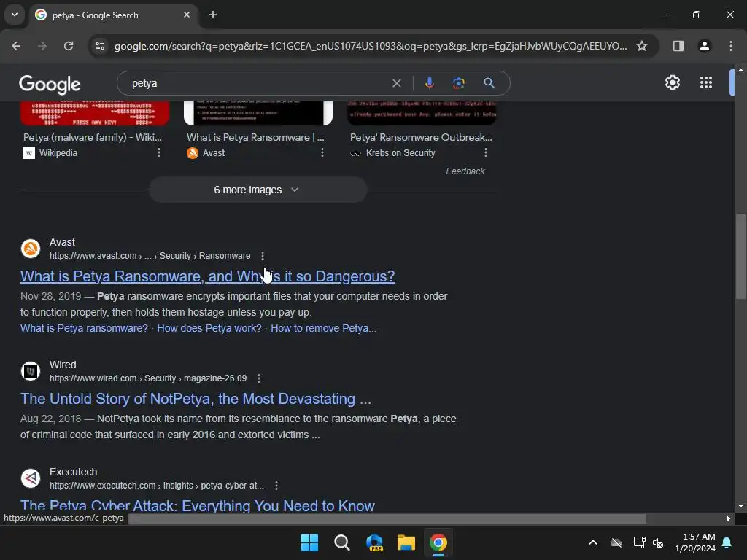Open options for Avast image result
Image resolution: width=747 pixels, height=560 pixels.
tap(322, 153)
